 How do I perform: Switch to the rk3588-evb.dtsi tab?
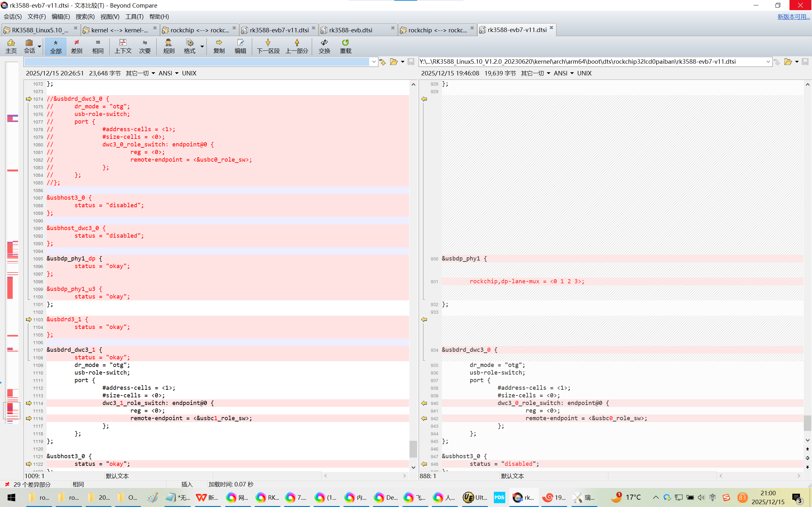pyautogui.click(x=350, y=30)
